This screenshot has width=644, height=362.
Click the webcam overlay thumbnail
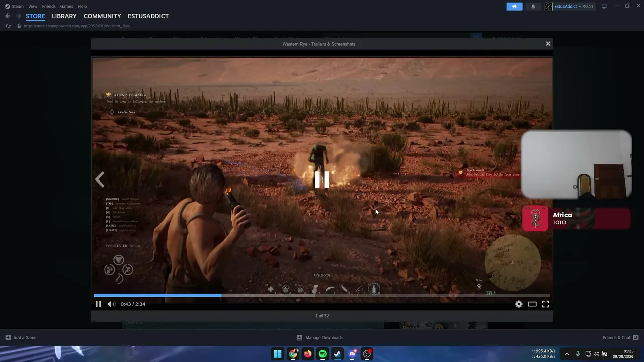coord(577,164)
